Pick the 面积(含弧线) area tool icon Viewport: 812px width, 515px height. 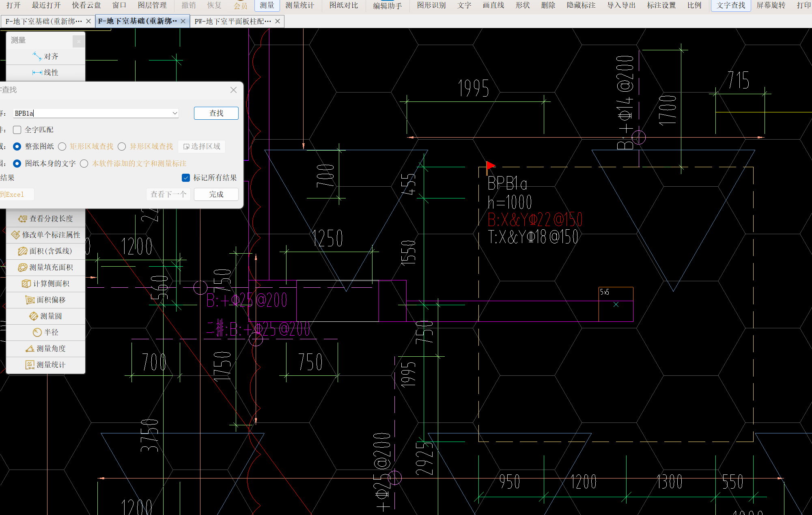point(23,251)
